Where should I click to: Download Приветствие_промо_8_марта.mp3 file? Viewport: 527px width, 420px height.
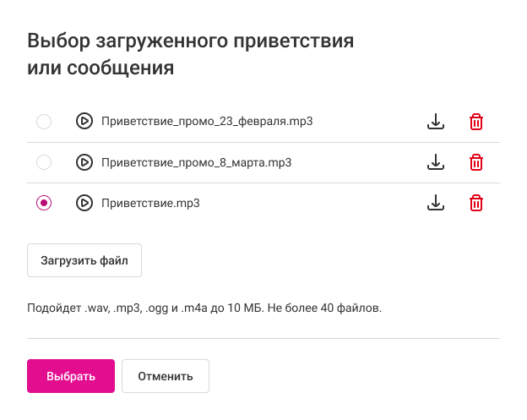435,162
